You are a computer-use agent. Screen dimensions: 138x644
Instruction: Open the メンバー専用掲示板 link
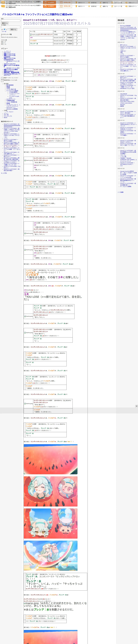(x=12, y=102)
